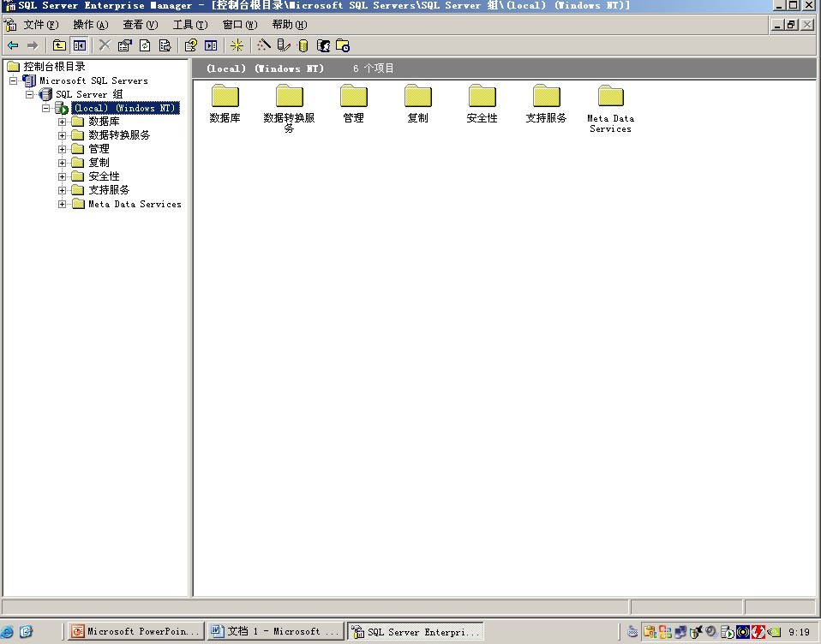Select 控制台根目录 in the tree
This screenshot has width=821, height=644.
tap(54, 67)
